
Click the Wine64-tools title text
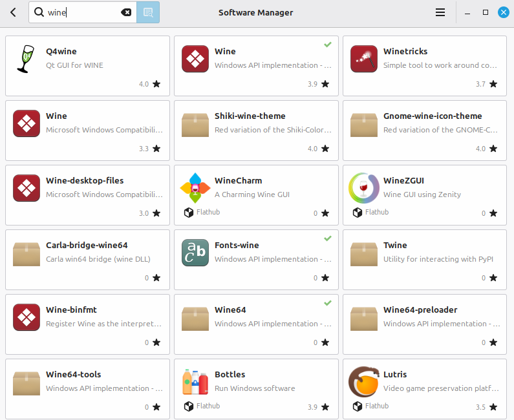tap(74, 375)
